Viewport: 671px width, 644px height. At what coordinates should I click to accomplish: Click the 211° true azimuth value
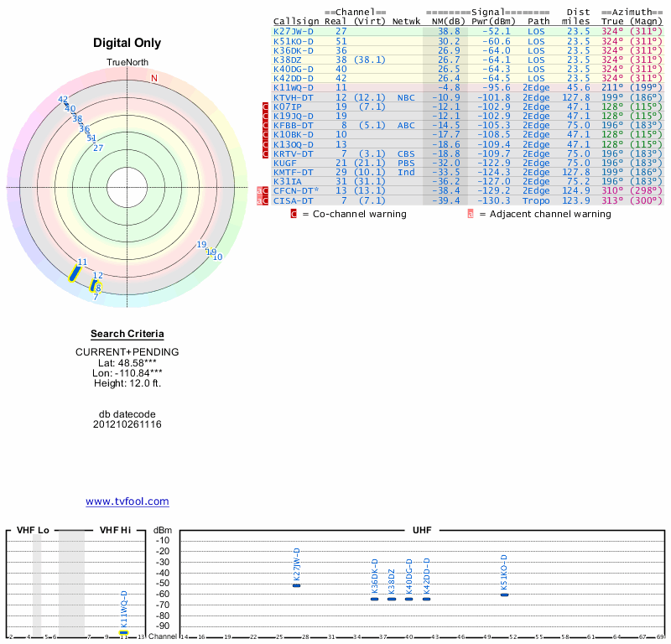tap(612, 88)
